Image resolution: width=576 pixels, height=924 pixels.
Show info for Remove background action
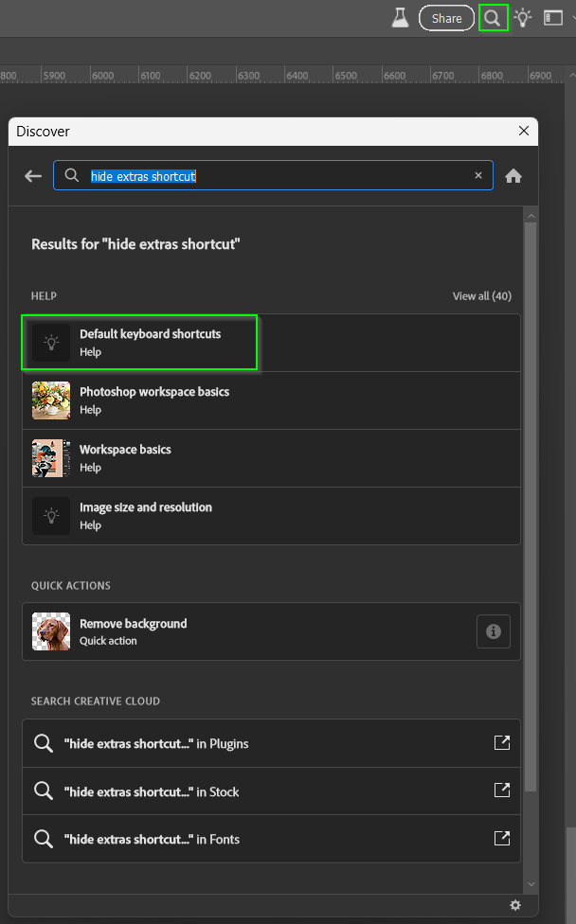tap(494, 631)
